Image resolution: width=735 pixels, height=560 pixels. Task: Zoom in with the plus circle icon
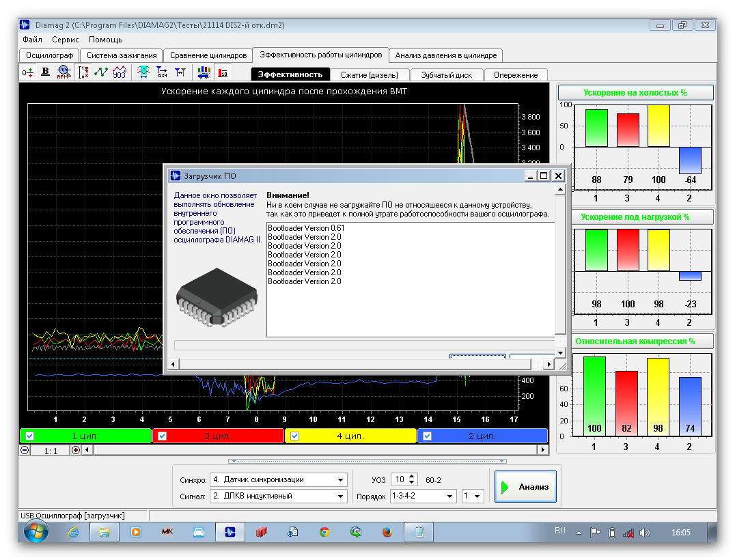[x=75, y=450]
